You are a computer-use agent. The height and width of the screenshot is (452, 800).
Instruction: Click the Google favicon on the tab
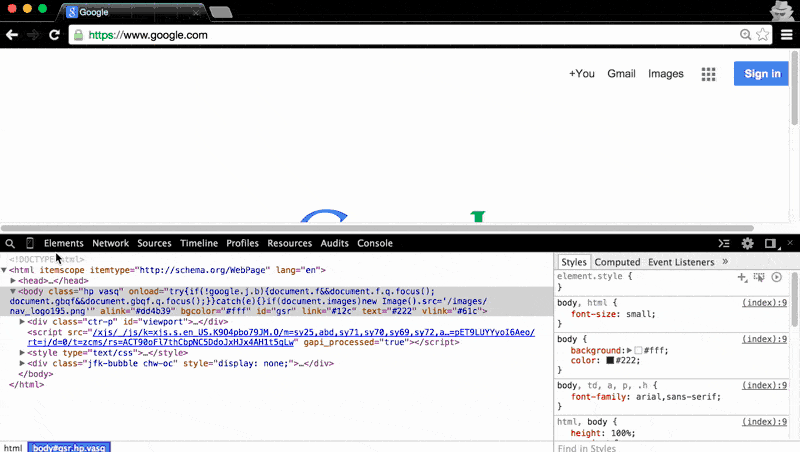click(x=72, y=12)
